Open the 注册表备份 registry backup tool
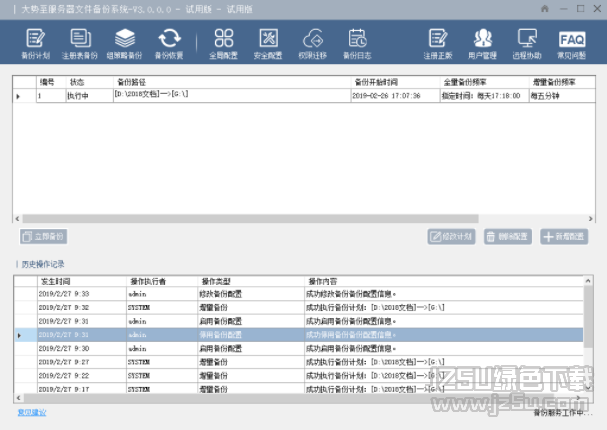 [x=80, y=44]
